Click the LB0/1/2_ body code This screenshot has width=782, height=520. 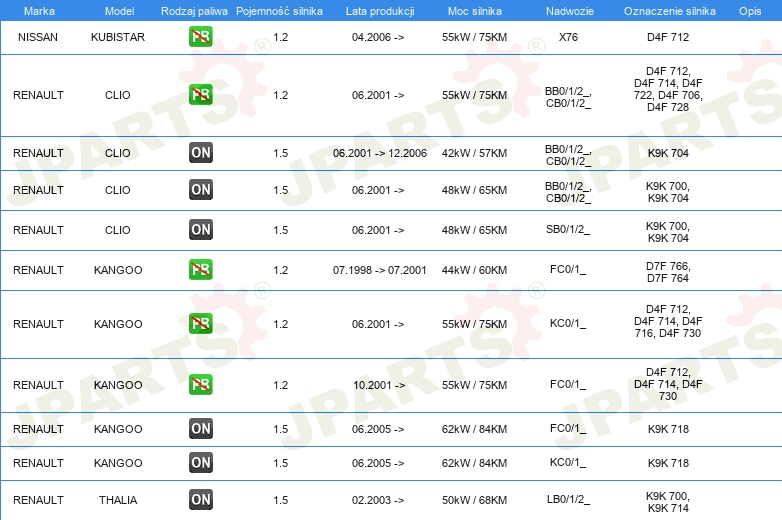(x=568, y=500)
